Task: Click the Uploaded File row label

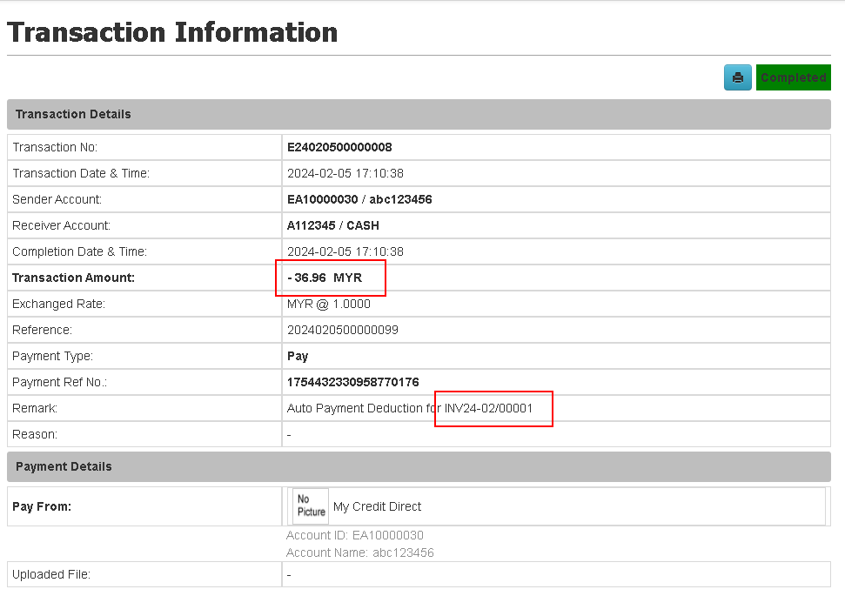Action: point(51,574)
